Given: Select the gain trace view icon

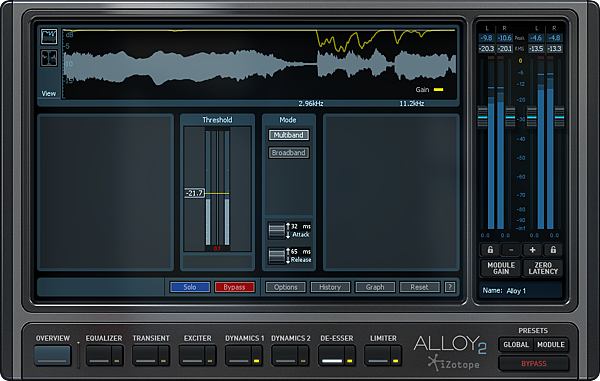Looking at the screenshot, I should (x=49, y=37).
